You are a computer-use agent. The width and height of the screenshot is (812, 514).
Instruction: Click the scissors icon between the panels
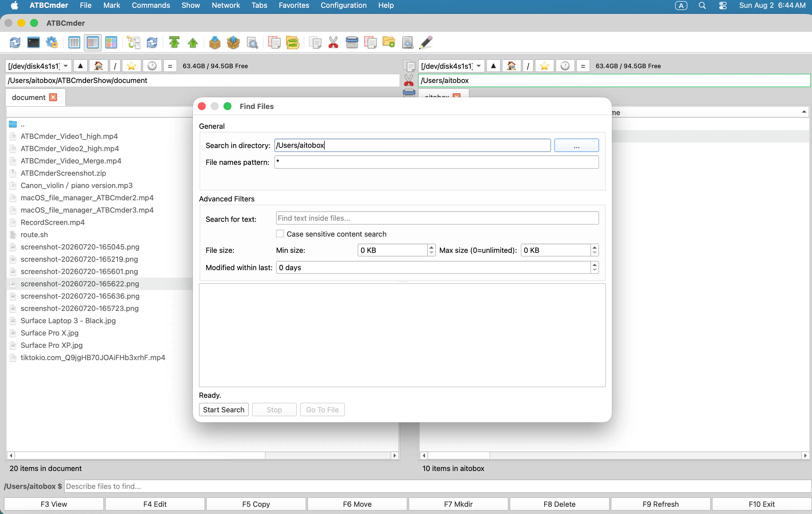pyautogui.click(x=409, y=80)
